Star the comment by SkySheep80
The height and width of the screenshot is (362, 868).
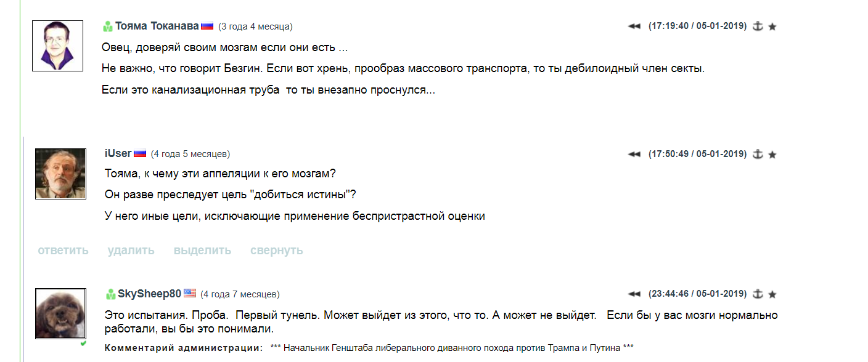coord(772,295)
